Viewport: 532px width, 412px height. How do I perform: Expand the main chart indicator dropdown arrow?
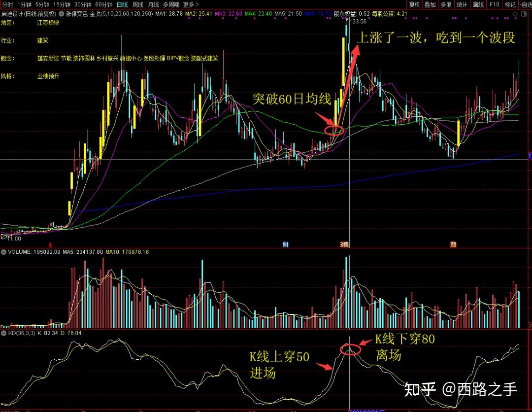62,14
